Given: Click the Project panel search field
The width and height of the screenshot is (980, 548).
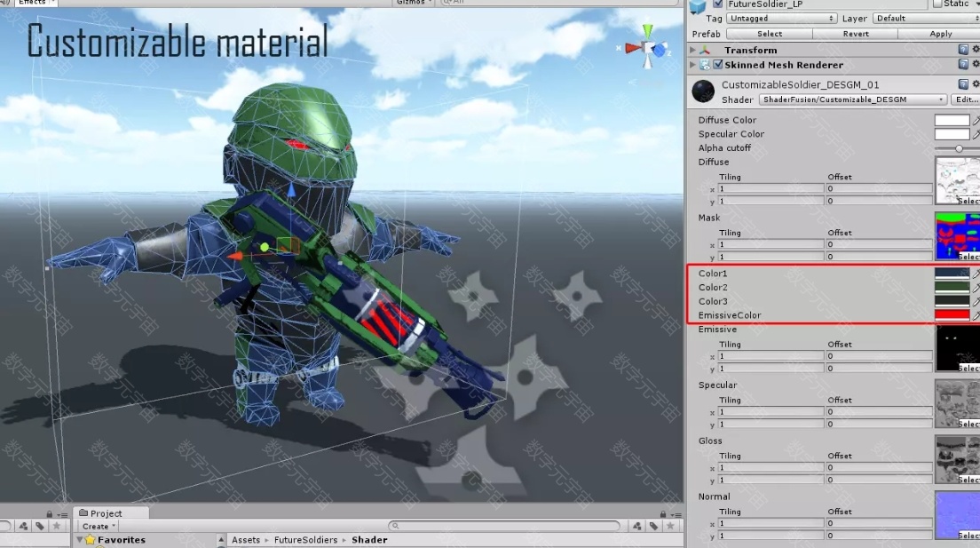Looking at the screenshot, I should [503, 526].
